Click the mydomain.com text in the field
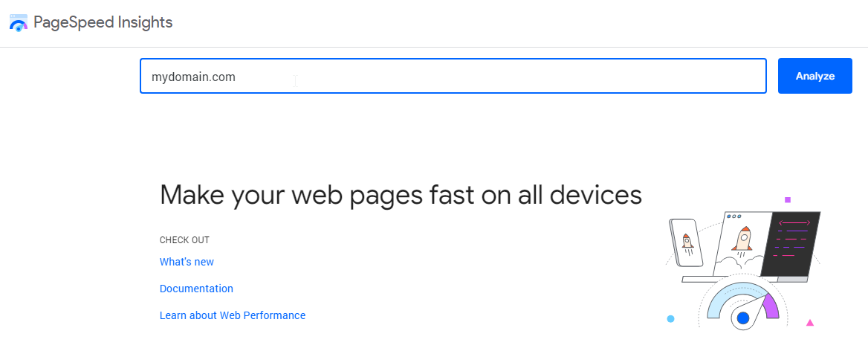This screenshot has width=868, height=354. [x=194, y=77]
